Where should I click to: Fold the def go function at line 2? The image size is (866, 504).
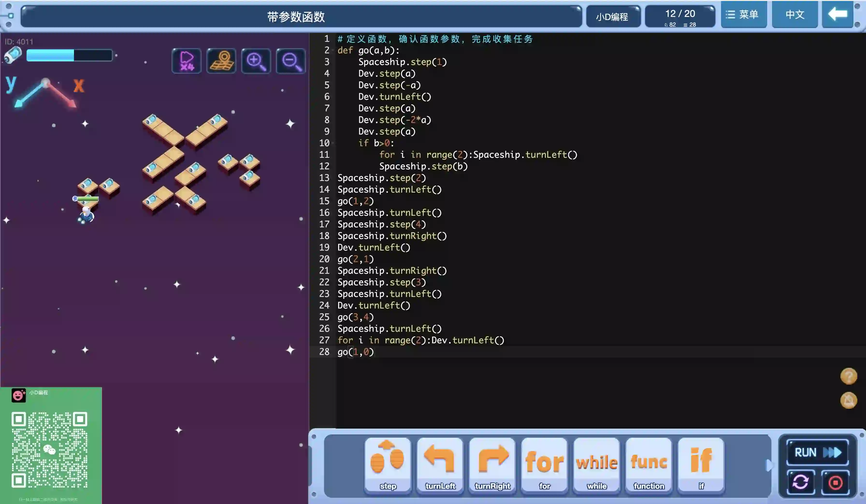[x=333, y=50]
